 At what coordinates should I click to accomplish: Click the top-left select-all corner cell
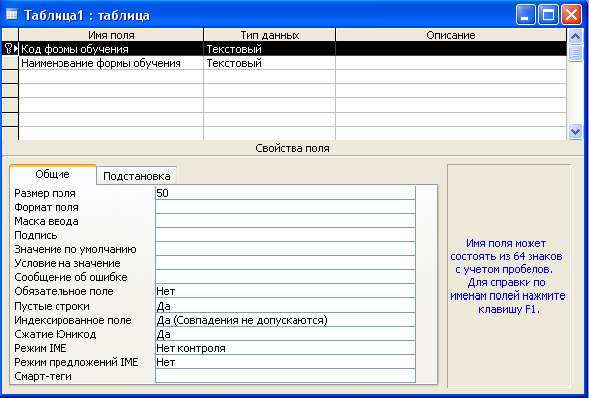click(10, 35)
